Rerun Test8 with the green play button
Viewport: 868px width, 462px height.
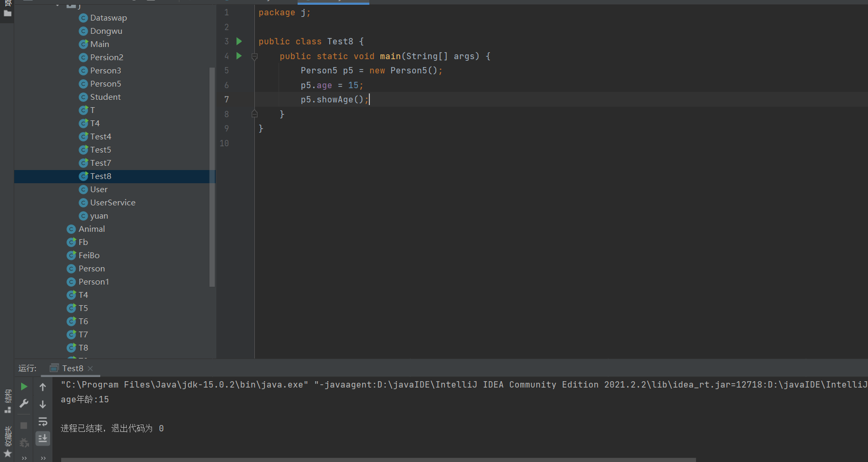pos(24,387)
